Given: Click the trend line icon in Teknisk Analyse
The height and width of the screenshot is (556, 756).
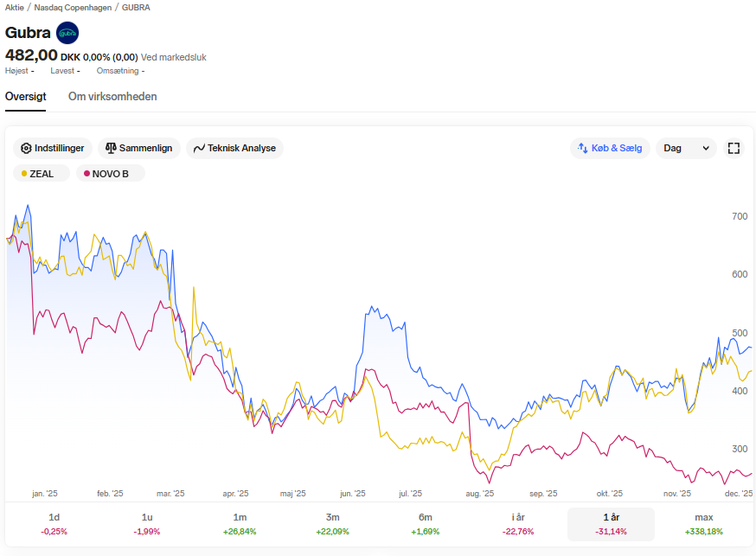Looking at the screenshot, I should (x=199, y=149).
